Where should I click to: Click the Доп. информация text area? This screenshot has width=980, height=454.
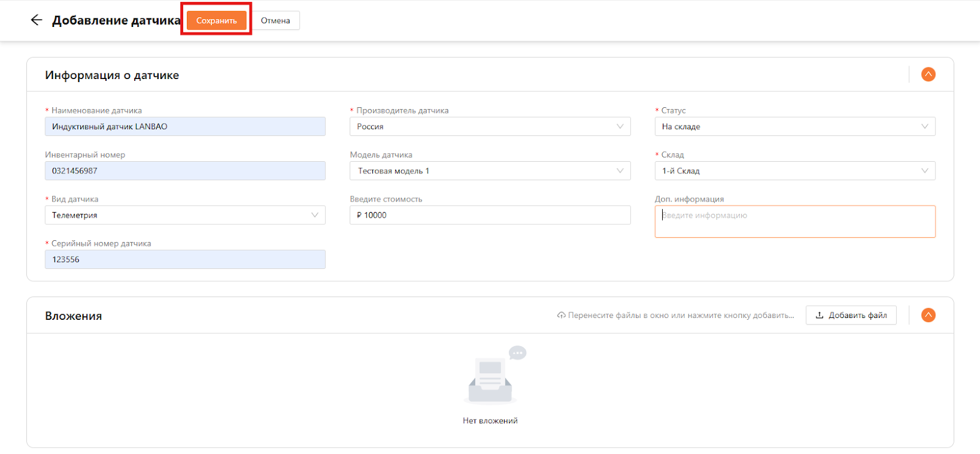(x=794, y=222)
